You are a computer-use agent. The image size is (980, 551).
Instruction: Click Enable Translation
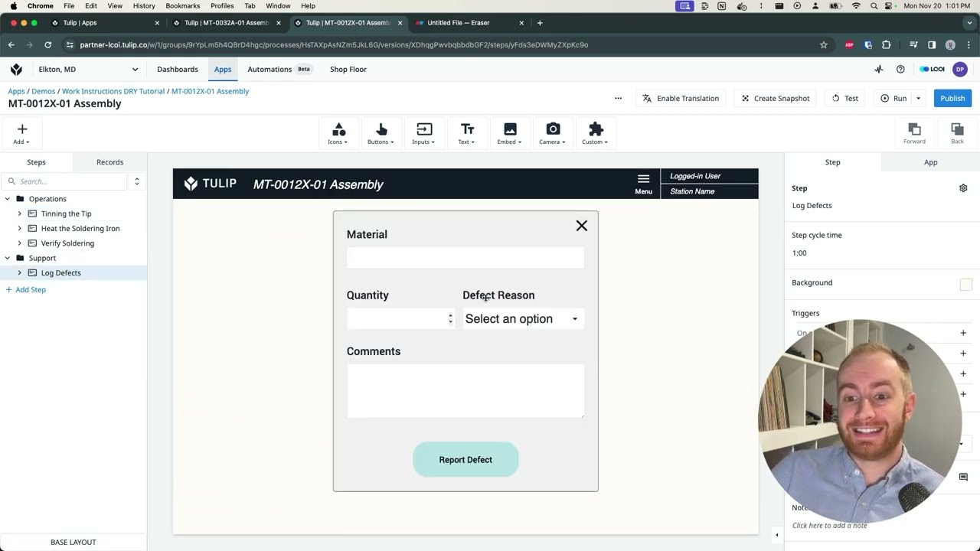(681, 98)
